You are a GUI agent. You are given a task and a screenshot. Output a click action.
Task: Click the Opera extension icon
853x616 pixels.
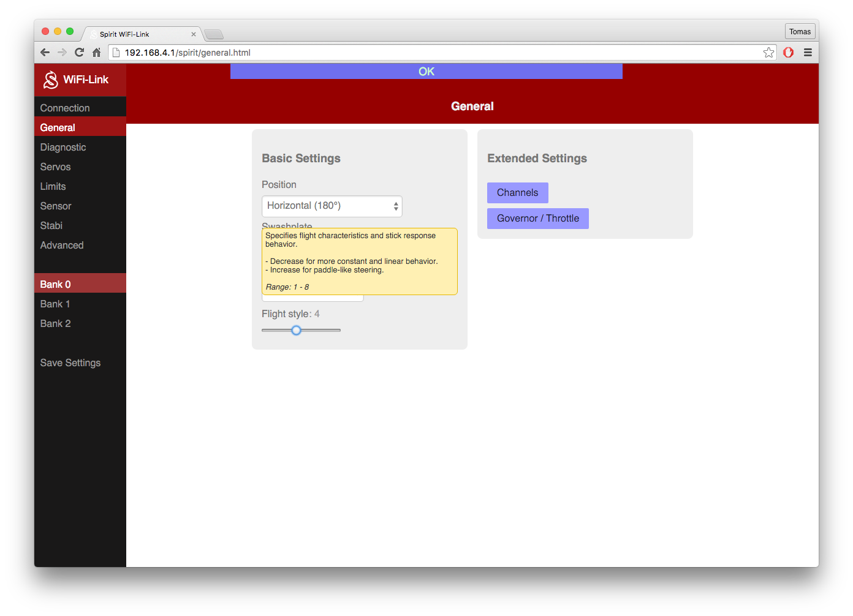tap(788, 53)
